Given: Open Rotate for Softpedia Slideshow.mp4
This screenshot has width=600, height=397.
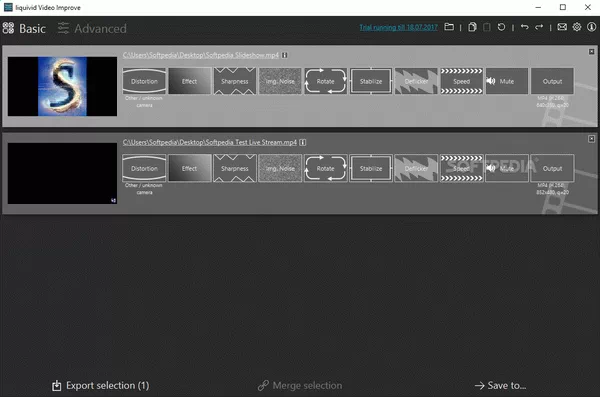Looking at the screenshot, I should point(325,81).
